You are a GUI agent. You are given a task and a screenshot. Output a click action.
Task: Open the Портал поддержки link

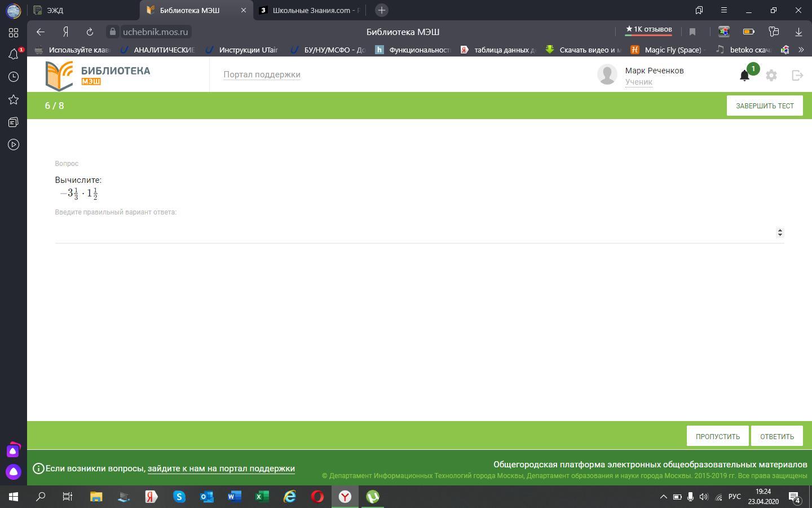(262, 75)
